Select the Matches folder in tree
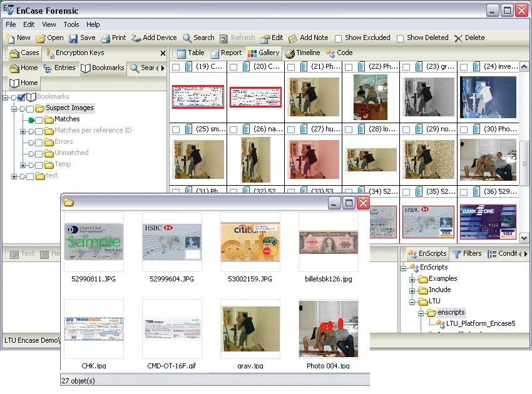532x394 pixels. click(66, 119)
